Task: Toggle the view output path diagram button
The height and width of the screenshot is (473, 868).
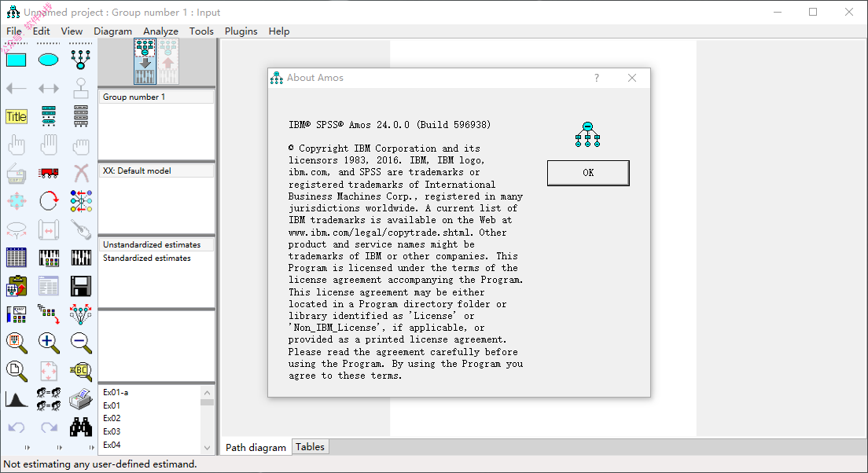Action: [x=168, y=61]
